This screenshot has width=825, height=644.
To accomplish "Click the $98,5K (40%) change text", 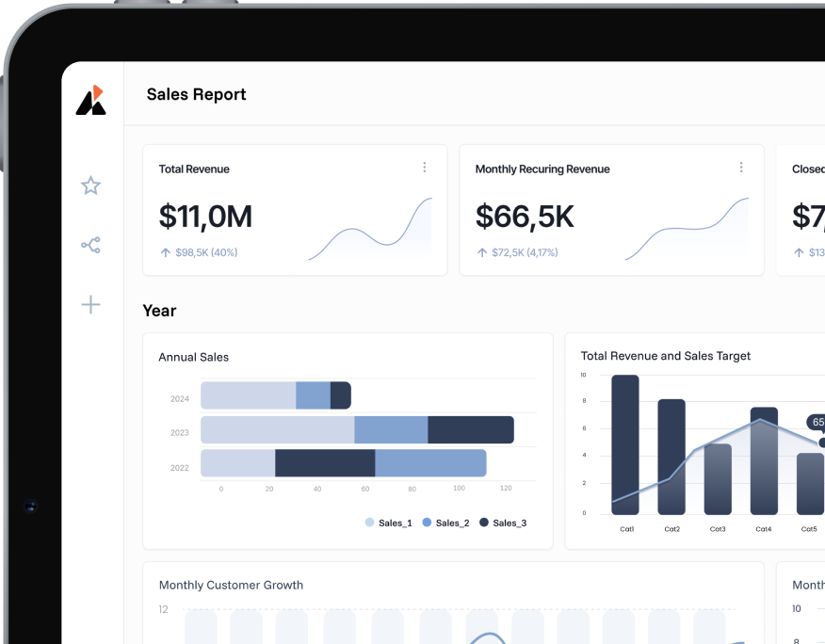I will coord(206,252).
